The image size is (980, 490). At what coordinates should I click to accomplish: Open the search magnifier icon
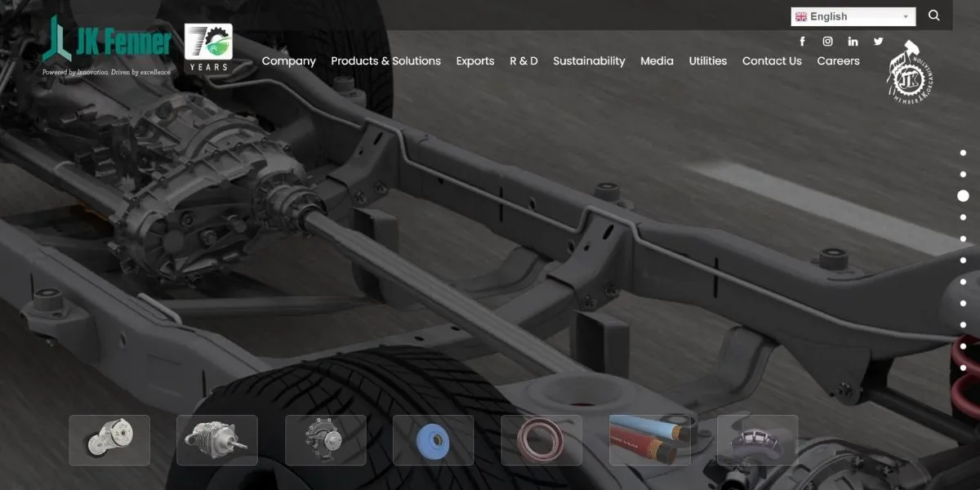coord(934,16)
